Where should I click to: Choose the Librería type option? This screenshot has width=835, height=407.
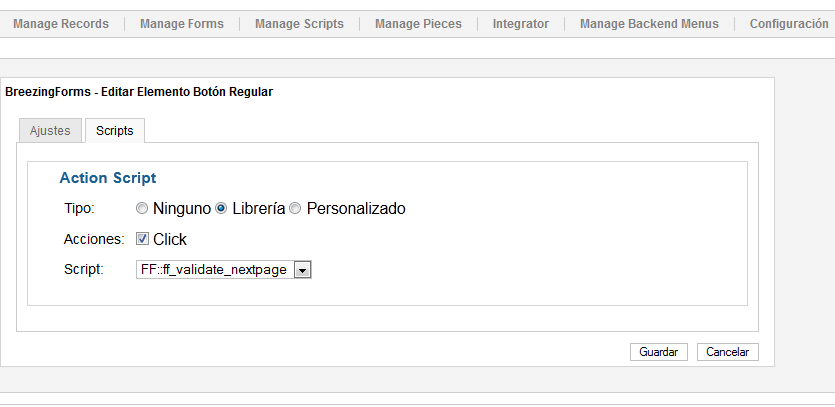221,208
